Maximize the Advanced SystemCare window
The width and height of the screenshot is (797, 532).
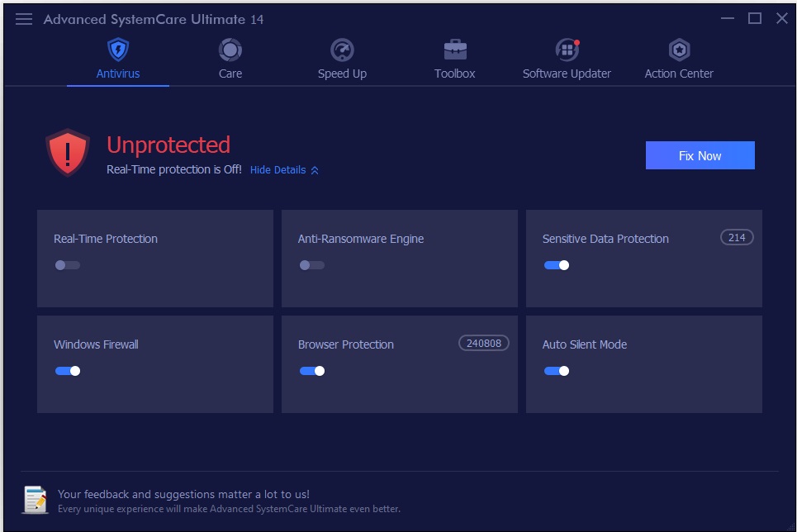[755, 19]
